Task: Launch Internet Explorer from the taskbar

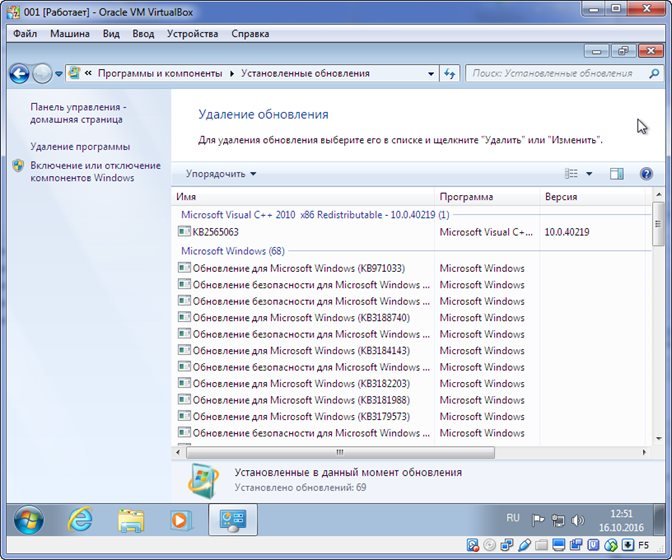Action: click(80, 519)
